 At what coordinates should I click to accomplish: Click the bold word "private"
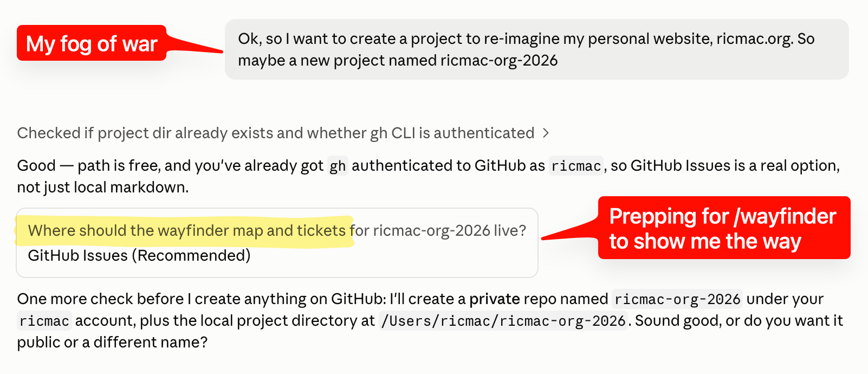[x=494, y=299]
